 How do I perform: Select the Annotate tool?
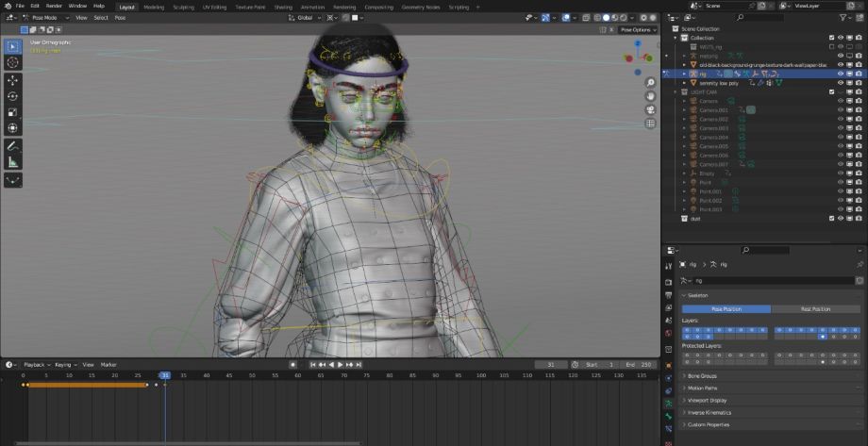point(12,147)
